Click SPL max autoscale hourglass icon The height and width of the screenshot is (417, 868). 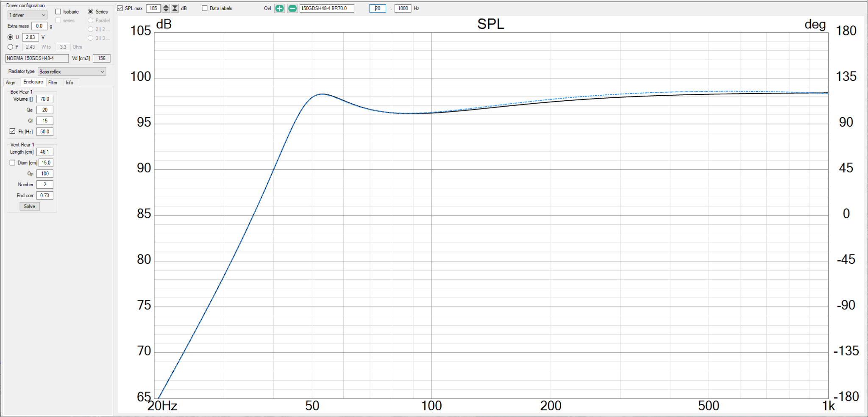tap(175, 8)
